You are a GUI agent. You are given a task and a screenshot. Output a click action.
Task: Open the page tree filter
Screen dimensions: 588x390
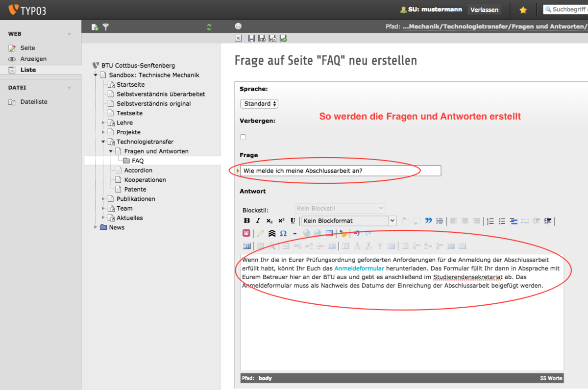click(106, 27)
